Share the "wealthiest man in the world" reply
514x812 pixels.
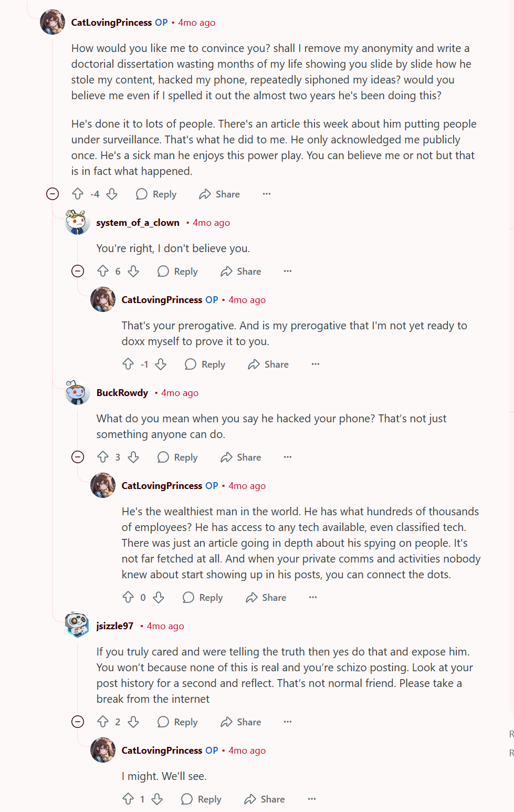(266, 597)
